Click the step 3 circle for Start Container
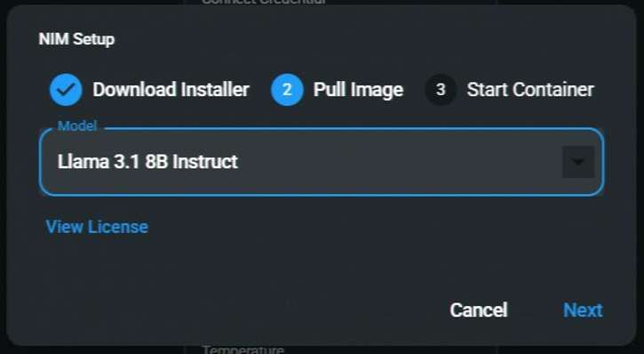The image size is (644, 354). tap(441, 90)
